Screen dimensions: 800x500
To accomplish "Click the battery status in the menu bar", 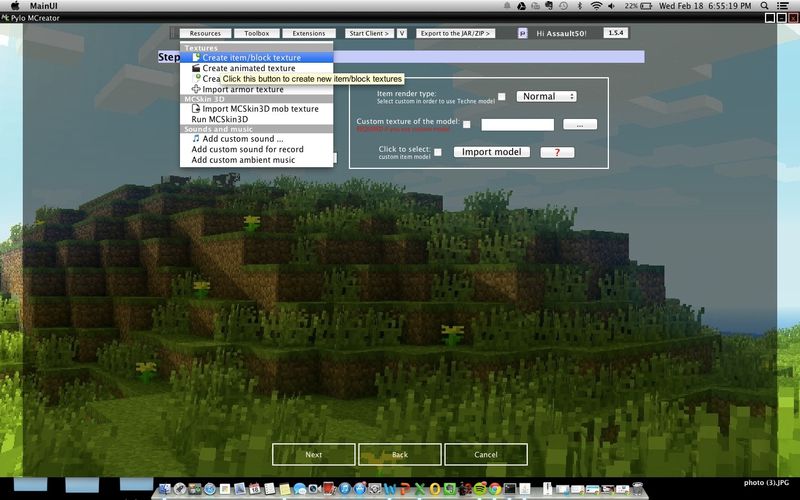I will (638, 6).
